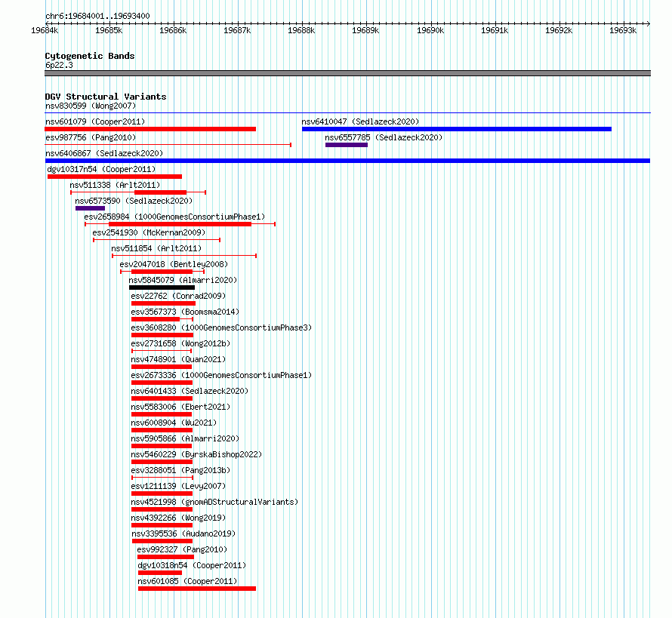Select the 6p22.3 band label

click(59, 65)
